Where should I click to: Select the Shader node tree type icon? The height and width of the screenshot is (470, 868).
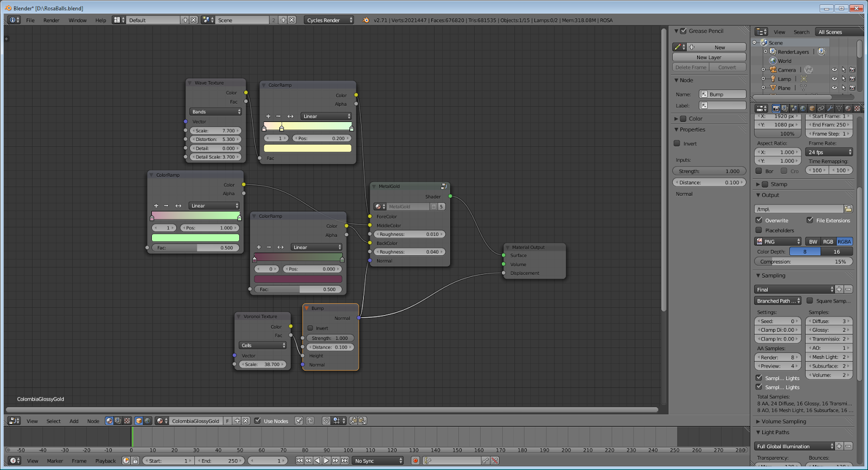(x=110, y=421)
